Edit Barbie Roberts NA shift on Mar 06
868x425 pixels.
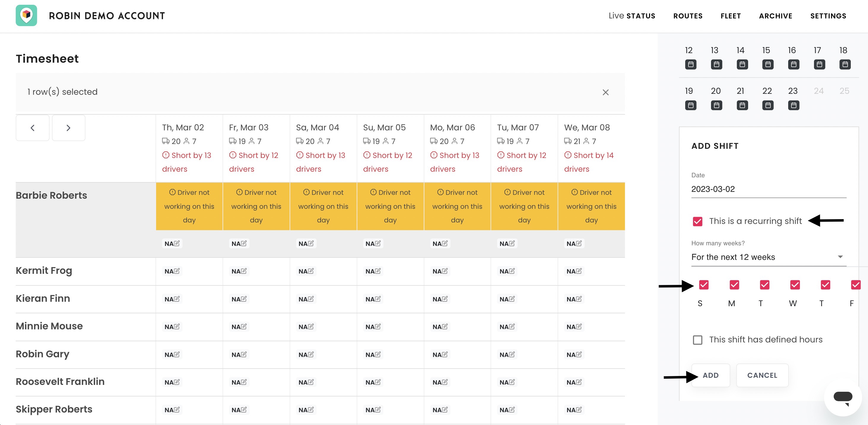click(x=440, y=243)
